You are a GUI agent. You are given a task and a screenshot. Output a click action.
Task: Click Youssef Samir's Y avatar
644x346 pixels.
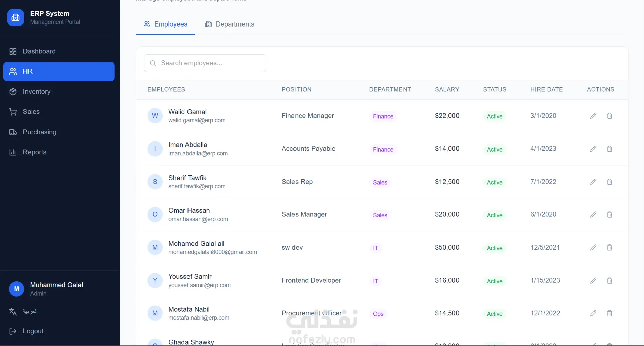(155, 280)
